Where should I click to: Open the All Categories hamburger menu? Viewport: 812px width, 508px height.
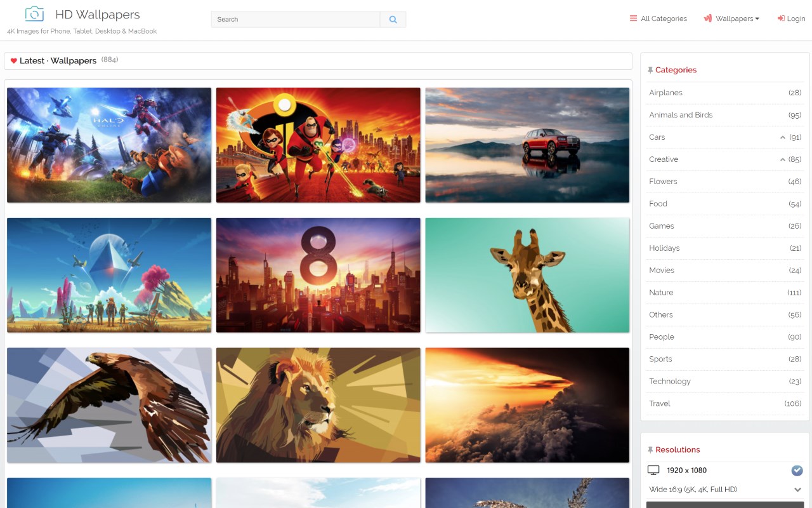coord(658,18)
